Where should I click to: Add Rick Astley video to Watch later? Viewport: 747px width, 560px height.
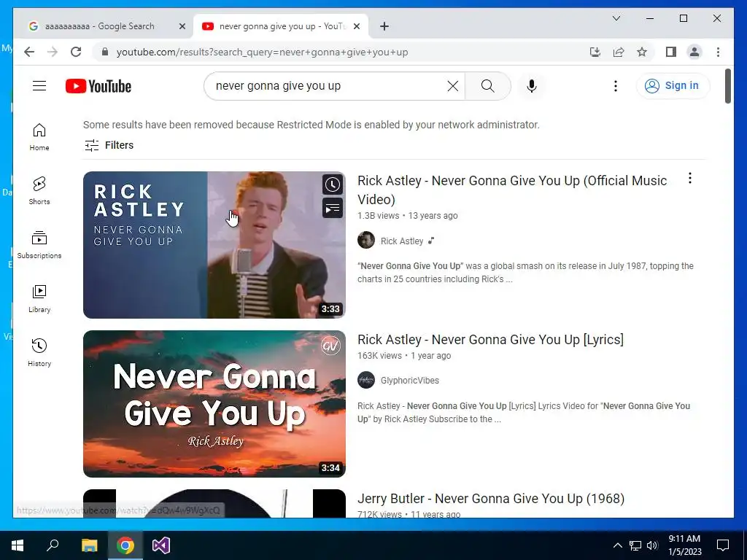[333, 184]
